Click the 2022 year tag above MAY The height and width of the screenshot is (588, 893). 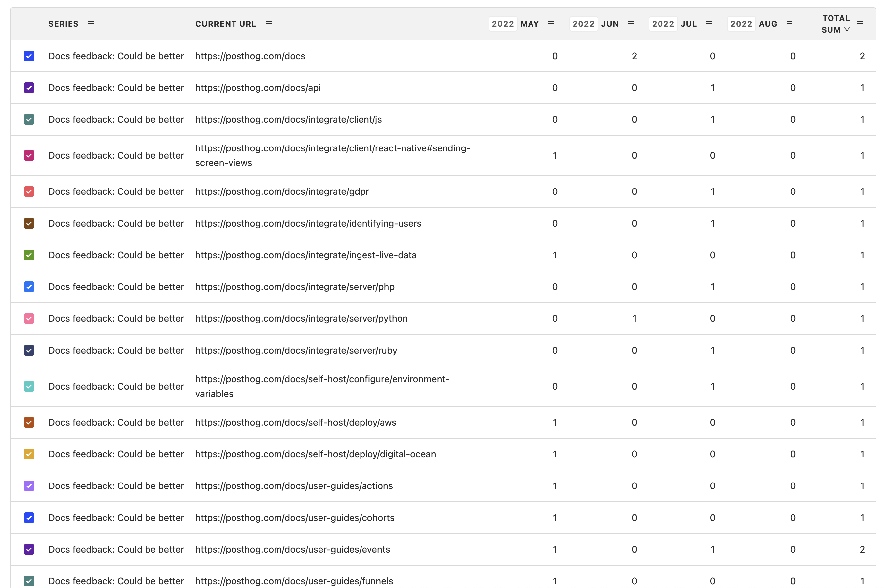pyautogui.click(x=503, y=24)
